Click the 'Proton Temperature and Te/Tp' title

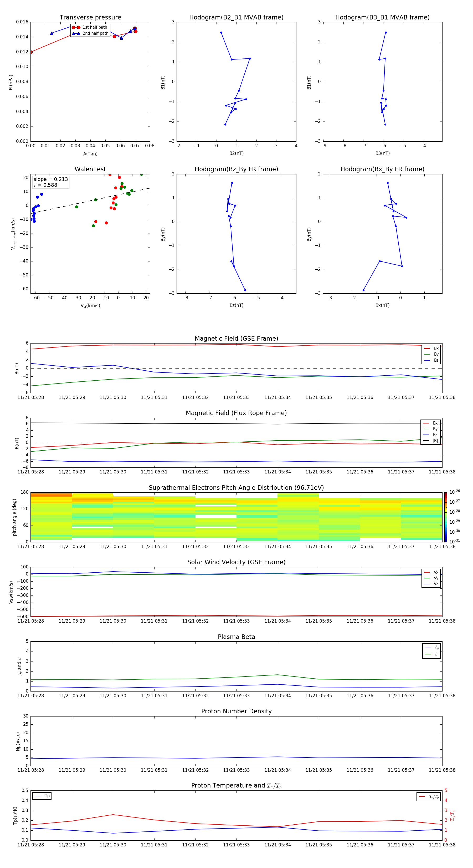coord(236,786)
